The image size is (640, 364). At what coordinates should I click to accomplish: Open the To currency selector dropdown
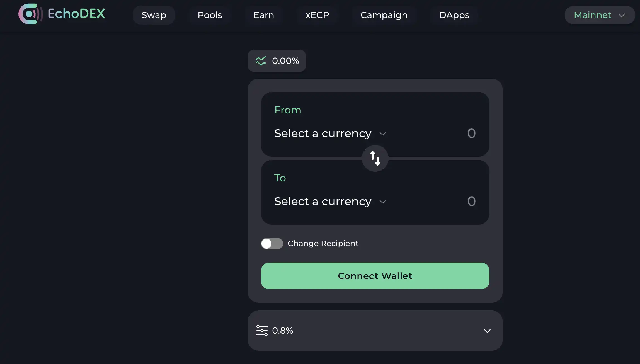tap(330, 201)
